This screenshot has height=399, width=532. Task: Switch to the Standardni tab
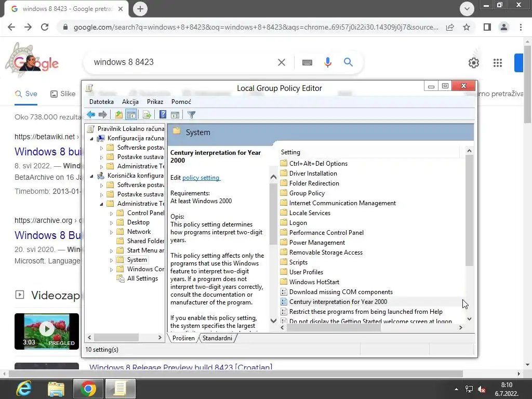218,338
